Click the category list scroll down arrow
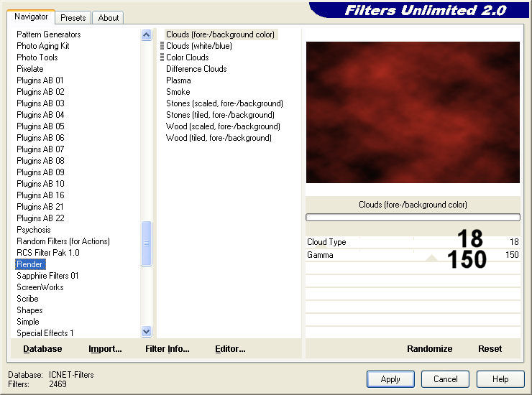The image size is (532, 395). (x=146, y=331)
